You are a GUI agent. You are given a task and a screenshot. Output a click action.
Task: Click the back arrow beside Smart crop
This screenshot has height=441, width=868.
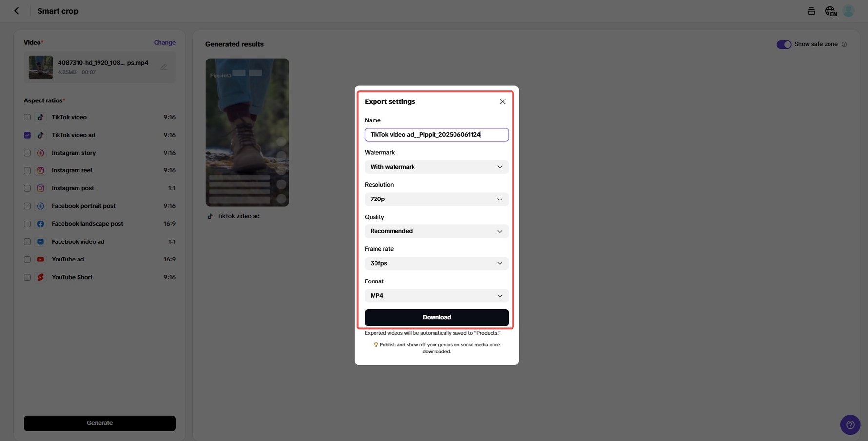coord(17,11)
